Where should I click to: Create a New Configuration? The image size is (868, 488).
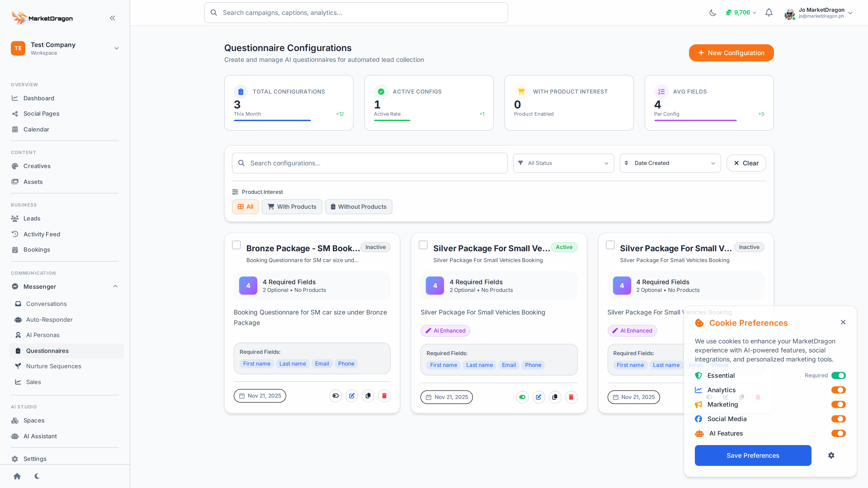tap(731, 53)
